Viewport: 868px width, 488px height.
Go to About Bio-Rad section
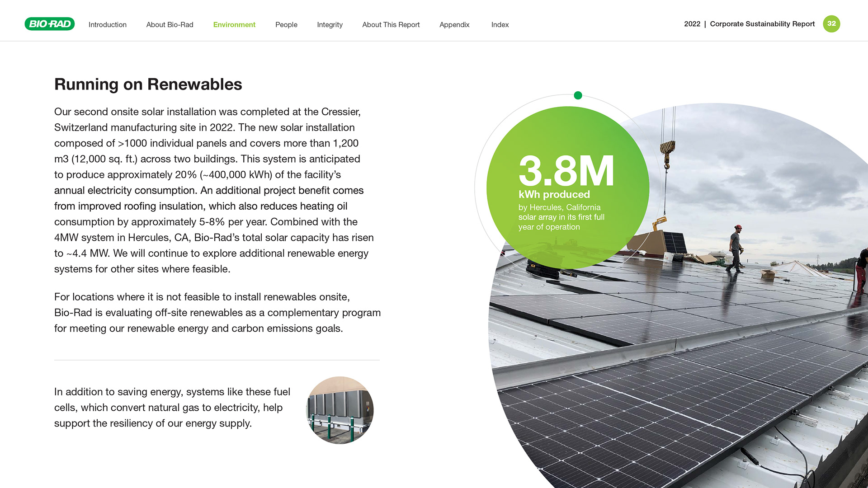170,25
